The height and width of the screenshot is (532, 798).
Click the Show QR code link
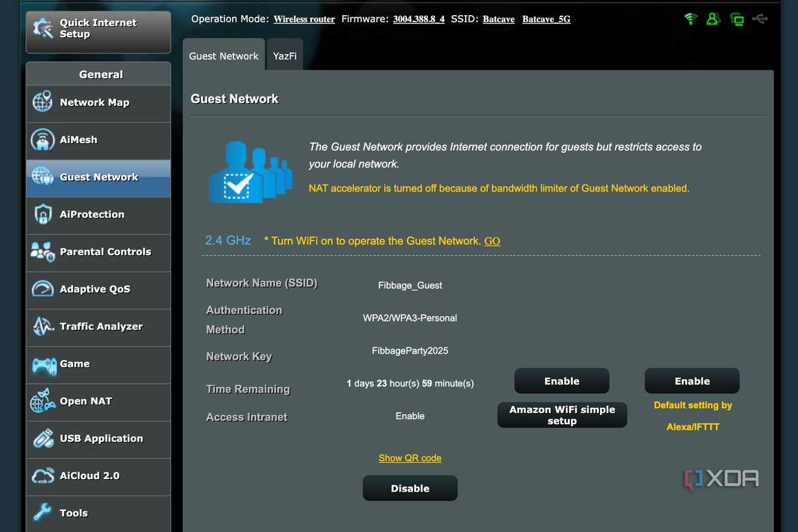410,458
